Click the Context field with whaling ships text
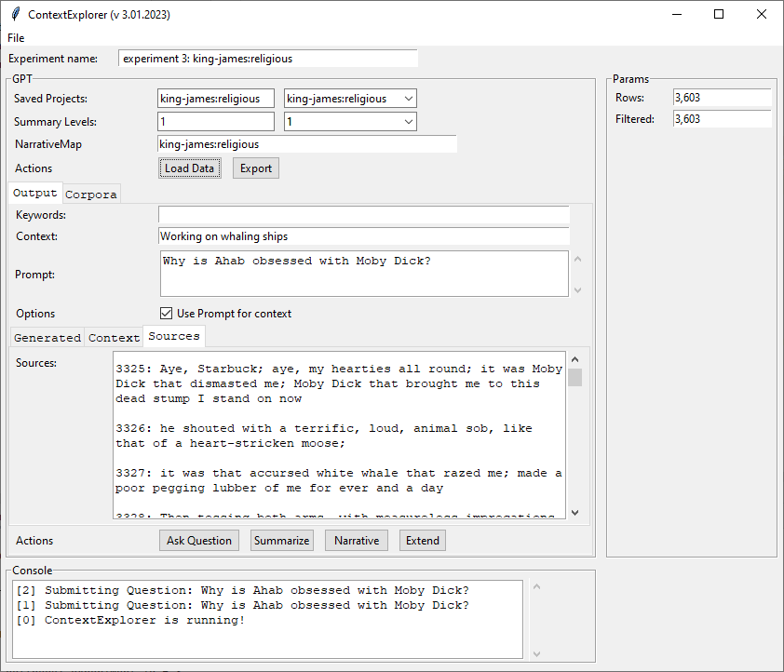Image resolution: width=784 pixels, height=672 pixels. click(x=363, y=236)
